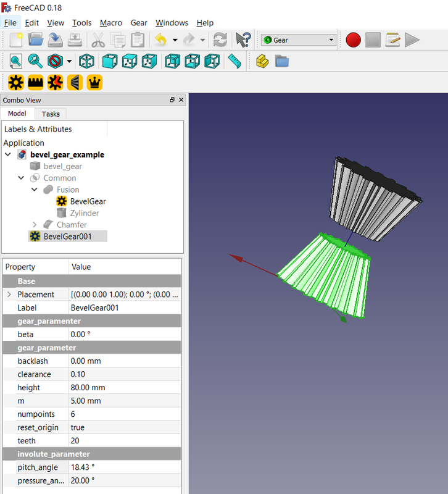The height and width of the screenshot is (494, 448).
Task: Open the Windows menu
Action: coord(172,23)
